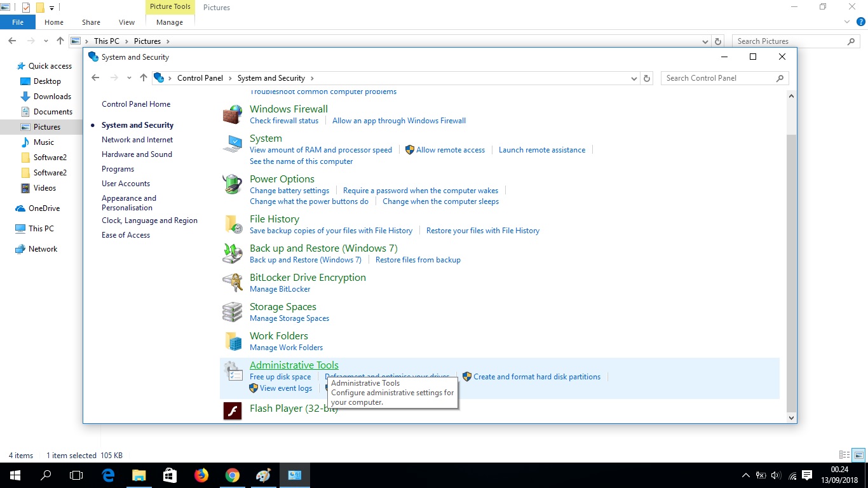Click the Work Folders icon
Screen dimensions: 868x488
[233, 341]
